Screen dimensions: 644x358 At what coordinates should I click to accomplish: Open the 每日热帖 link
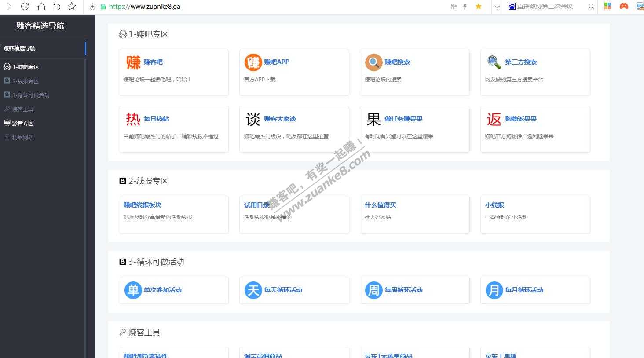pos(156,119)
